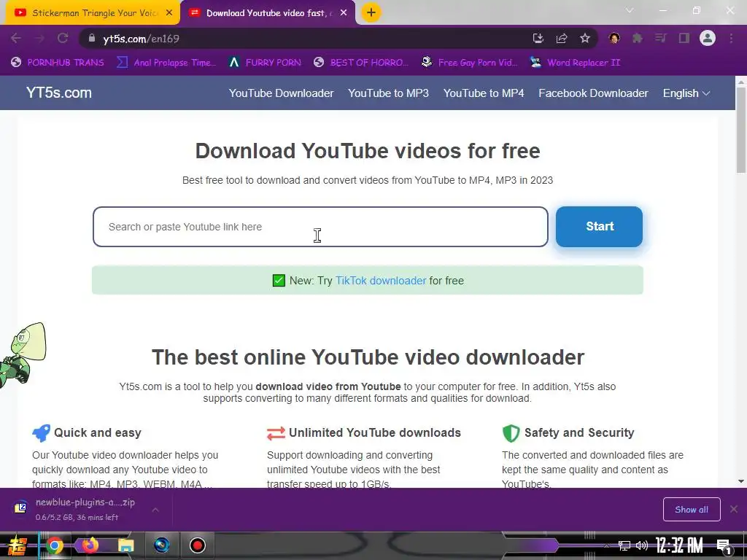Reload the page with the refresh icon
Screen dimensions: 747x560
point(63,39)
